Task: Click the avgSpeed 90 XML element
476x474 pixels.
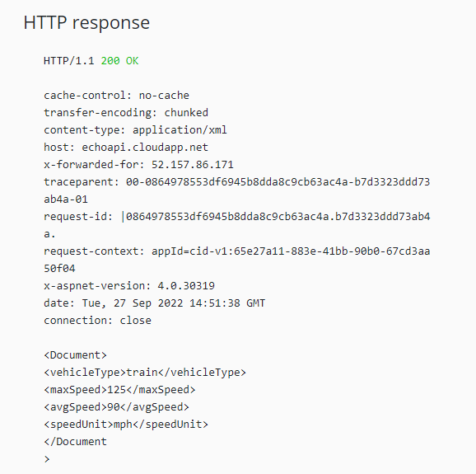Action: 117,407
